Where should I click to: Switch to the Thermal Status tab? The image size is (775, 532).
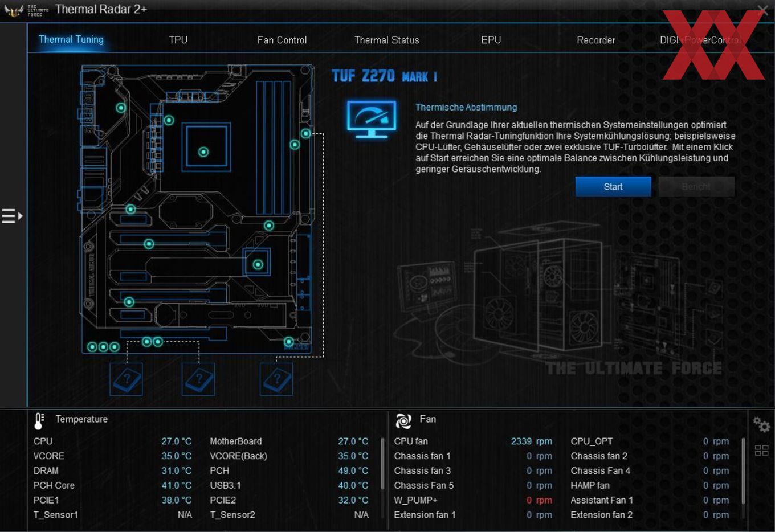pyautogui.click(x=386, y=40)
